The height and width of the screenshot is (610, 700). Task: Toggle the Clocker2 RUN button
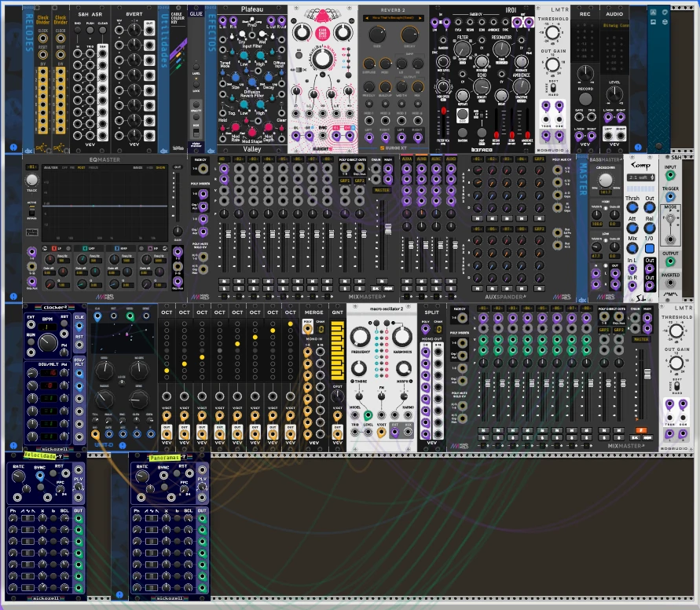coord(31,342)
